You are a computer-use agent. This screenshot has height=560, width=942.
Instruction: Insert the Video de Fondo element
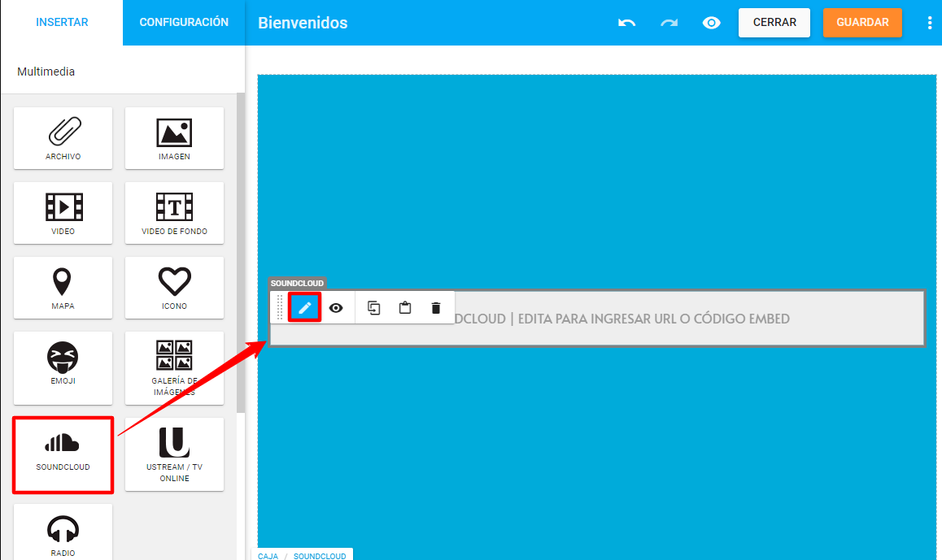click(x=174, y=213)
